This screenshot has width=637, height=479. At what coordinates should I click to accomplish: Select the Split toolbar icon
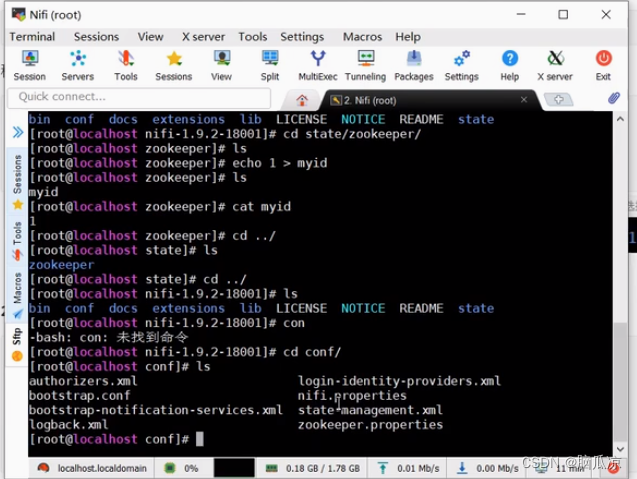coord(270,65)
